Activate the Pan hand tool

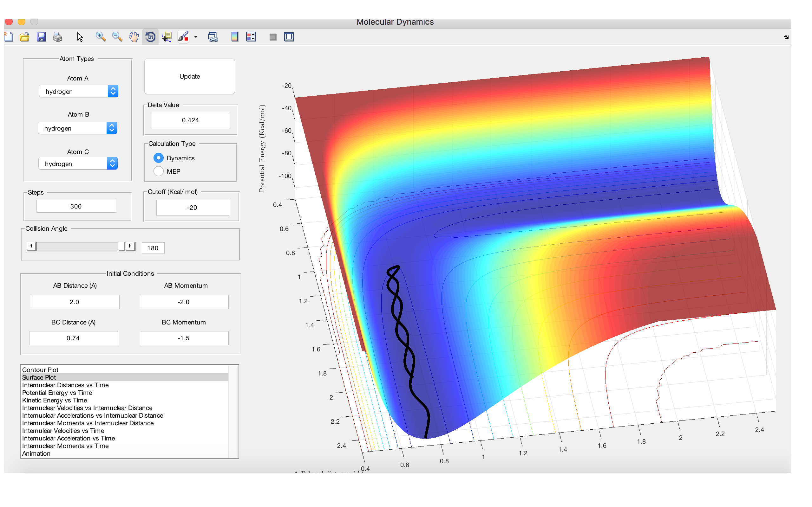tap(134, 37)
